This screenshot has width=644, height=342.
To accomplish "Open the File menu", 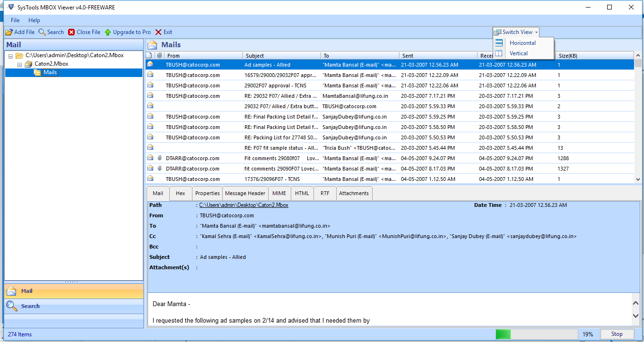I will coord(15,20).
